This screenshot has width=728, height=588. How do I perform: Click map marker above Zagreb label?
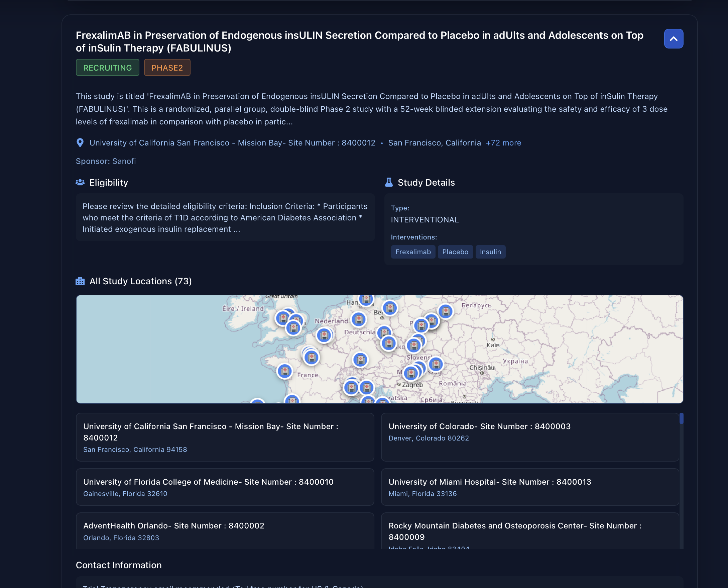411,373
